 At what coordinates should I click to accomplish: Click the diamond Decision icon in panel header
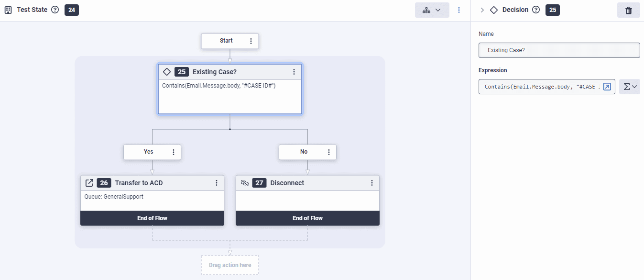pyautogui.click(x=493, y=10)
